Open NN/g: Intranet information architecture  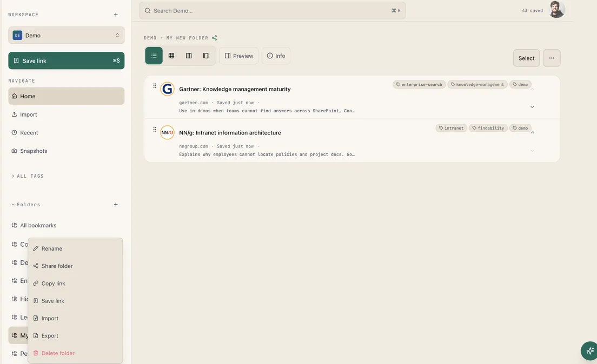tap(230, 133)
